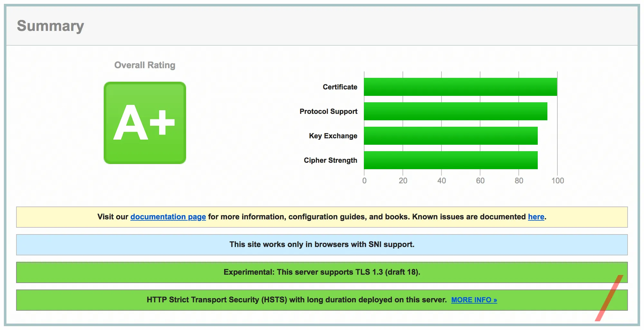
Task: Click the MORE INFO link for HSTS details
Action: pyautogui.click(x=474, y=300)
